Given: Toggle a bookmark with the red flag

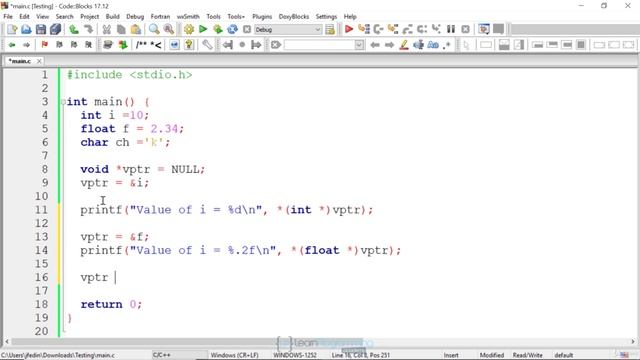Looking at the screenshot, I should point(44,45).
